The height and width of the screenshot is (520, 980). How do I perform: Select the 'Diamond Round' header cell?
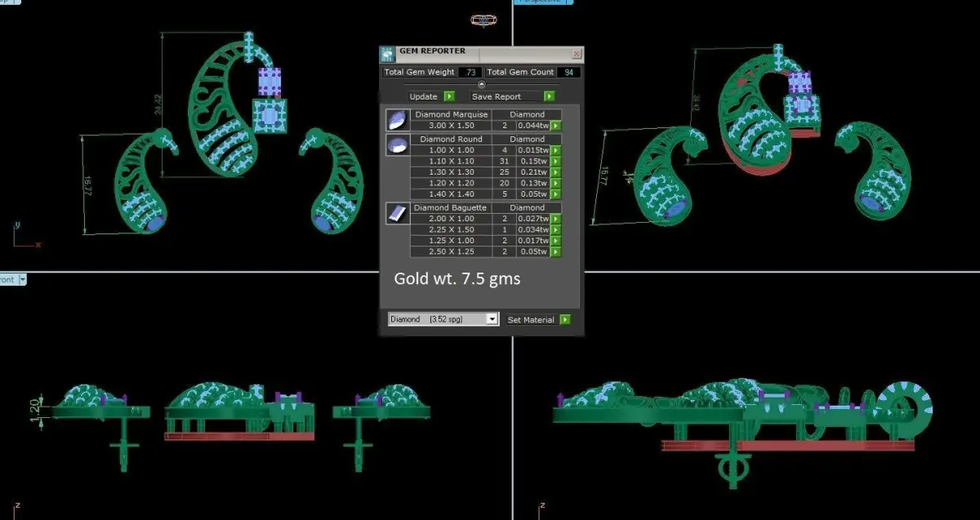pos(451,140)
